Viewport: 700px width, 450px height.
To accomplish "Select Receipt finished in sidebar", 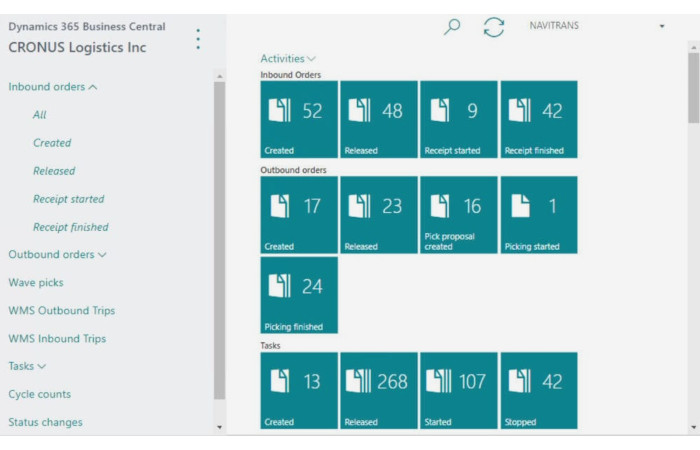I will (71, 227).
